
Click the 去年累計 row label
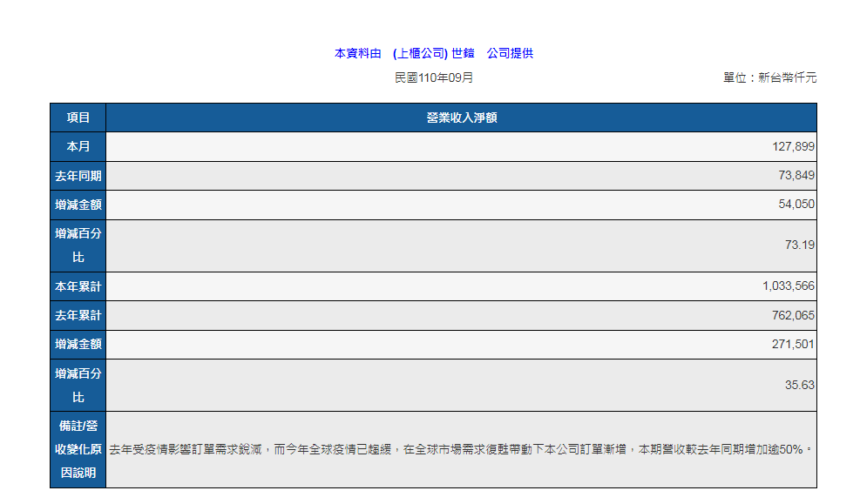pos(78,315)
